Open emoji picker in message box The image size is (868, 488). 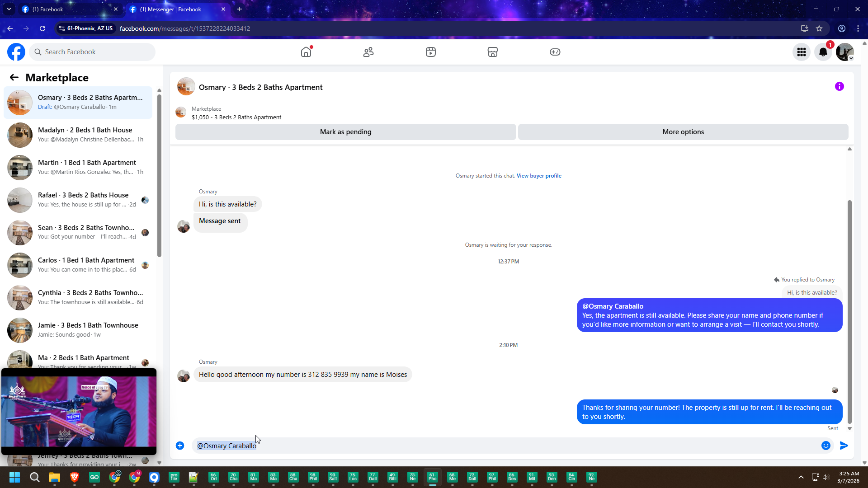(826, 446)
